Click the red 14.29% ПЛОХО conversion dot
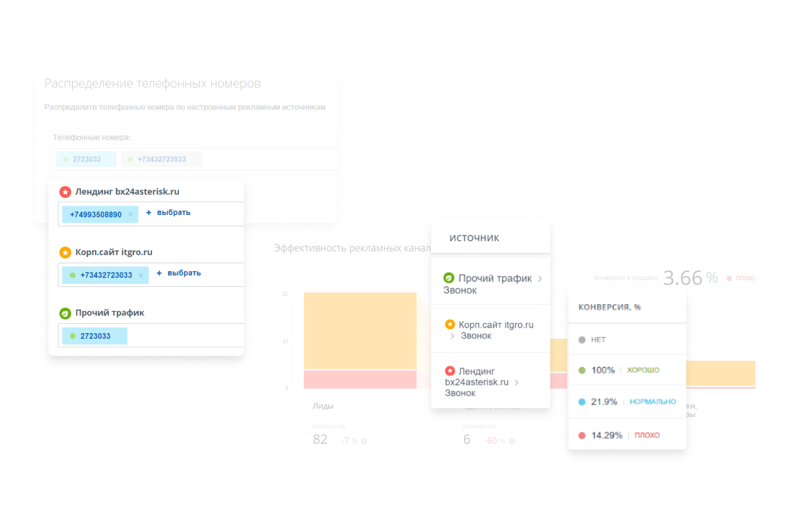Image resolution: width=798 pixels, height=532 pixels. [582, 435]
